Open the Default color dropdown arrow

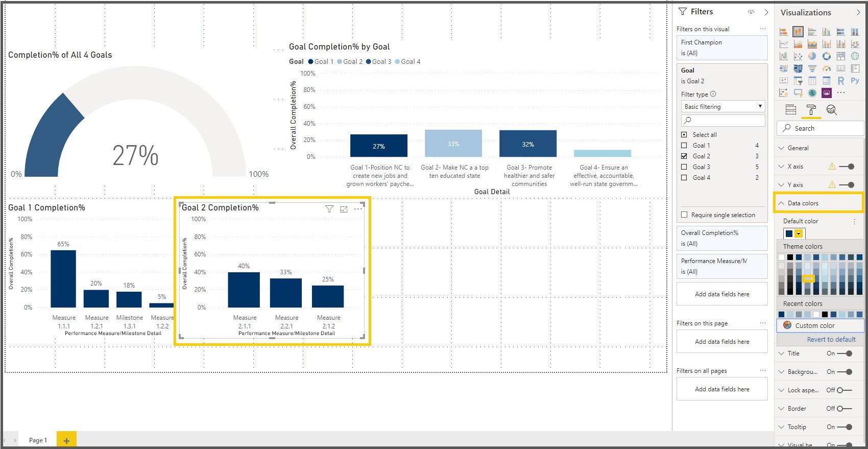[799, 233]
